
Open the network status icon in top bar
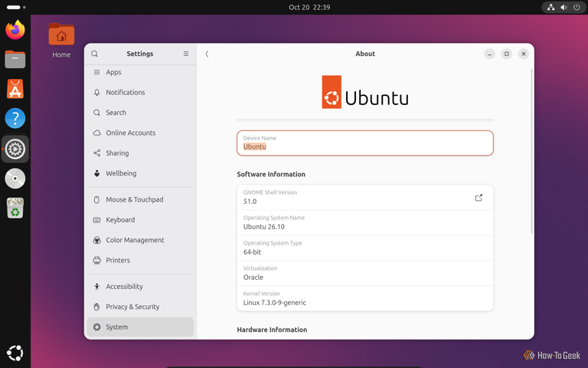pos(550,7)
